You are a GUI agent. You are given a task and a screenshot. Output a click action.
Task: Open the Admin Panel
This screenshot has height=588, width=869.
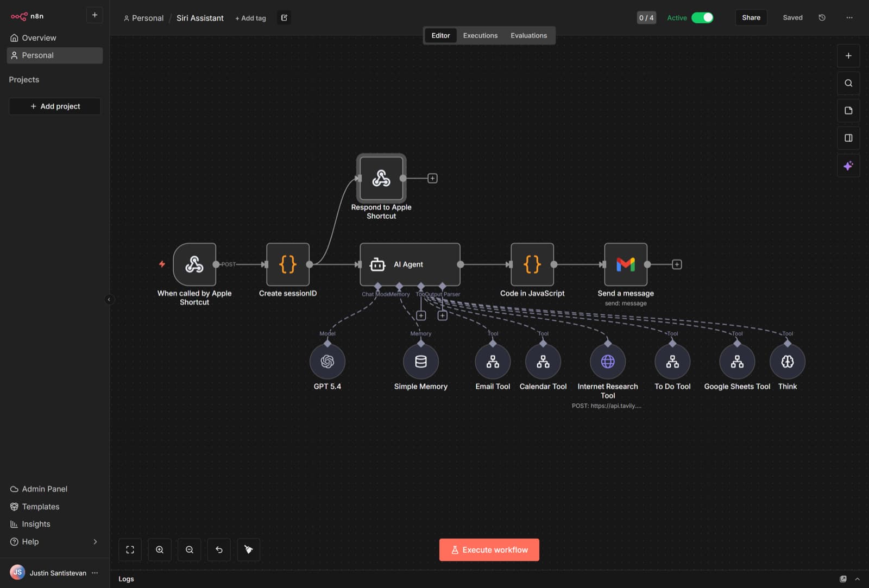[54, 489]
